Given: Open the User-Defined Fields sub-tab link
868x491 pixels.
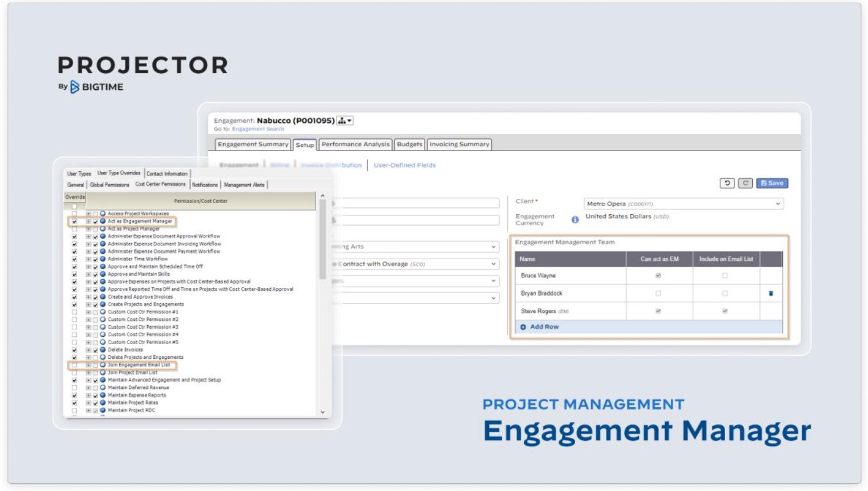Looking at the screenshot, I should tap(404, 165).
